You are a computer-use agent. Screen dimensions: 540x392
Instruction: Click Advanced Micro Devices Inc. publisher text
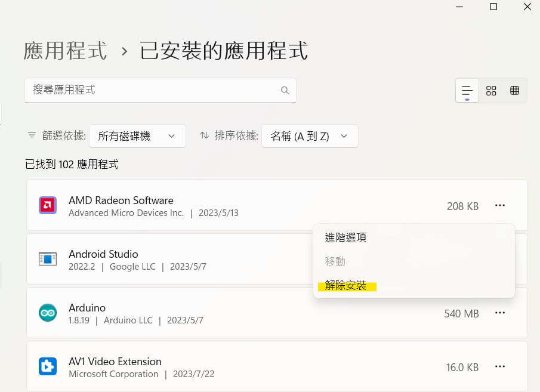(126, 213)
